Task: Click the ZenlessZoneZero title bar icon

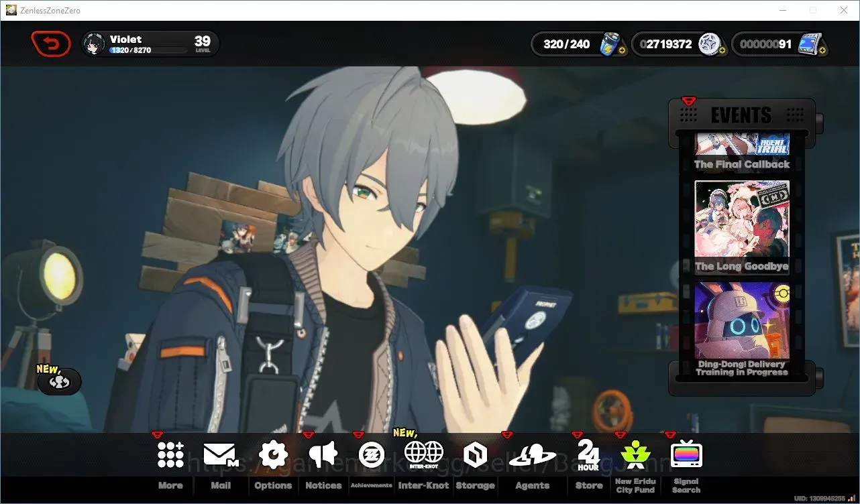Action: (11, 10)
